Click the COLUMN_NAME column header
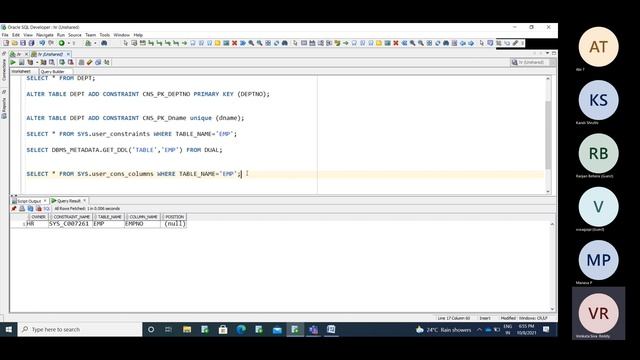The height and width of the screenshot is (360, 640). [143, 217]
